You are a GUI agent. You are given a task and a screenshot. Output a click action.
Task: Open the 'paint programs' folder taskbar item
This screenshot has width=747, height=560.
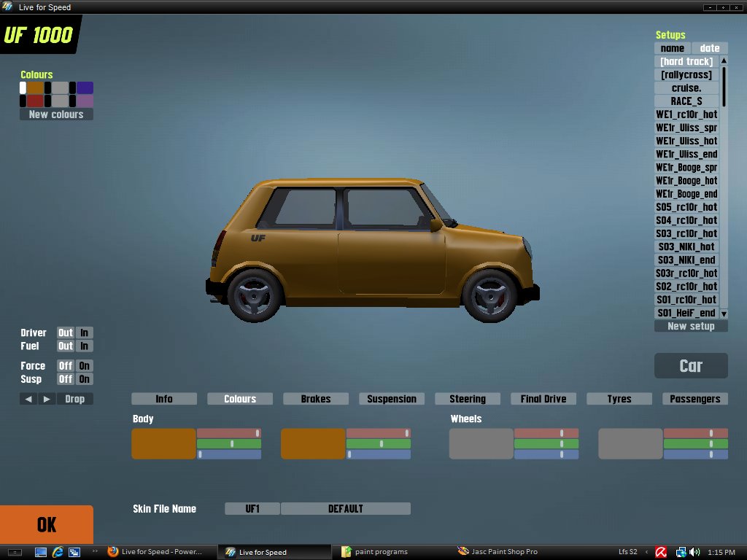point(375,551)
